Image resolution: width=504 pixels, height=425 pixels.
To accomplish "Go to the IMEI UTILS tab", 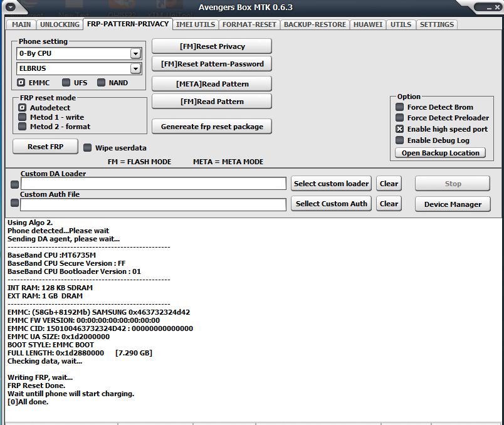I will click(196, 24).
